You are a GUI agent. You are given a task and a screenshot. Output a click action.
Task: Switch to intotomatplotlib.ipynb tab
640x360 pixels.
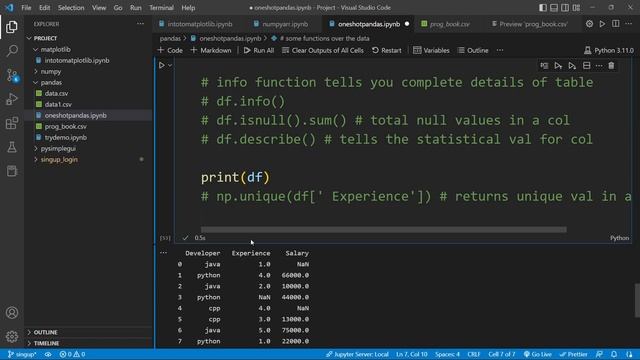tap(200, 24)
